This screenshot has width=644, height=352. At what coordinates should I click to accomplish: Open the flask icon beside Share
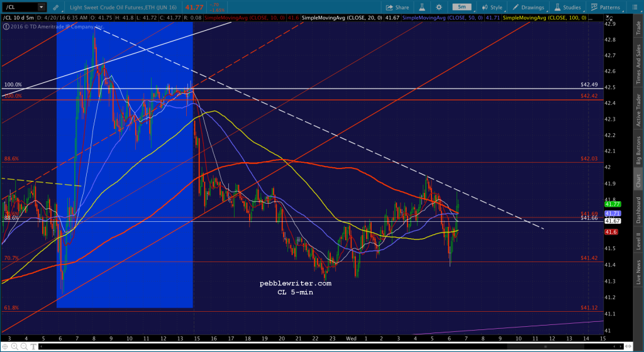422,8
